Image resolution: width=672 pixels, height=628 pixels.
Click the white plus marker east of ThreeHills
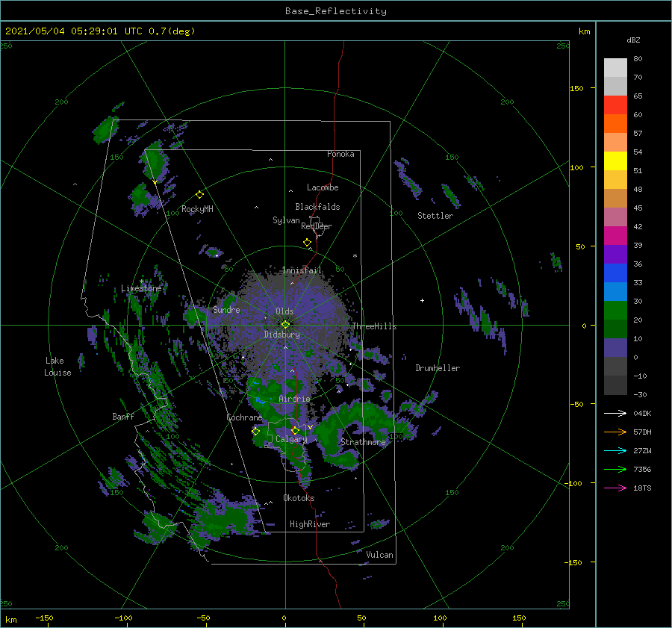422,300
